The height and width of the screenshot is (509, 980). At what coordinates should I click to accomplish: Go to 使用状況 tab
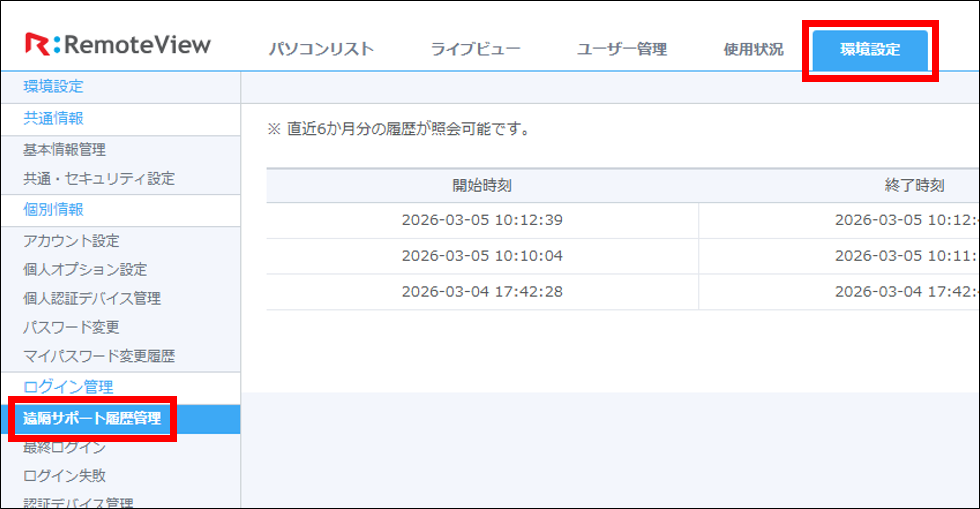[753, 49]
